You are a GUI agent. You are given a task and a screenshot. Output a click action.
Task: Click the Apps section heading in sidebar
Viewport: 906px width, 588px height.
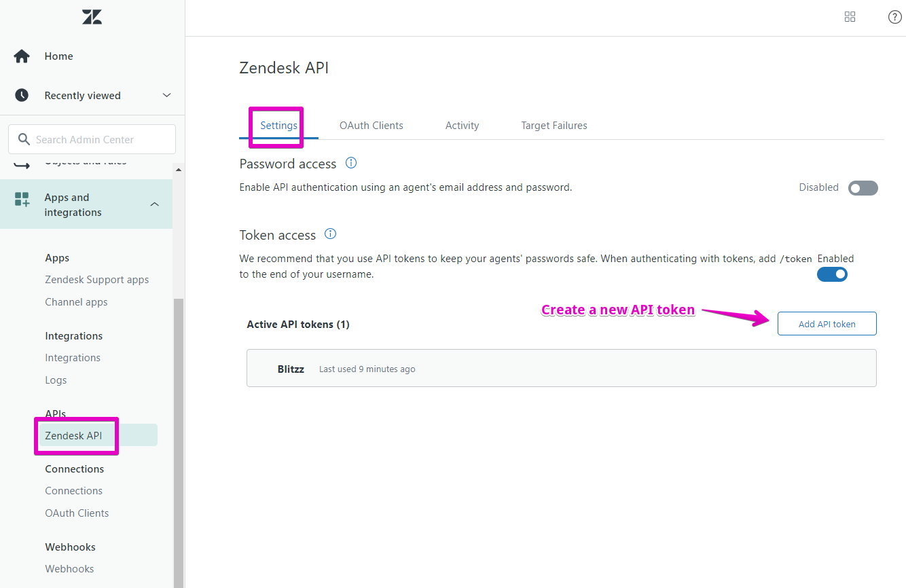click(x=57, y=258)
